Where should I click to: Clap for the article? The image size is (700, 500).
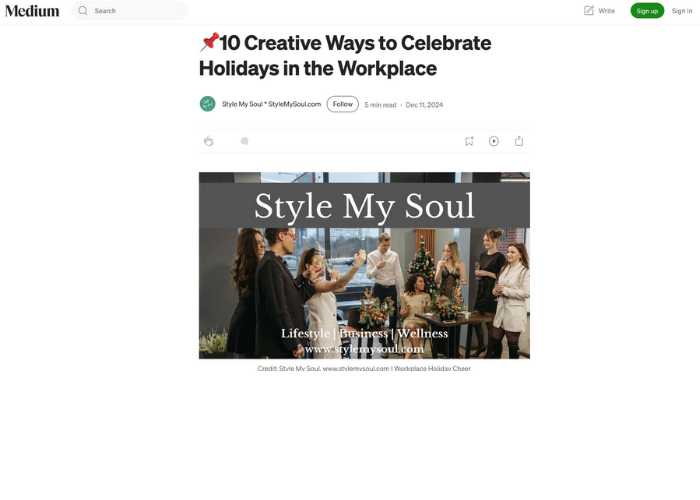click(208, 141)
